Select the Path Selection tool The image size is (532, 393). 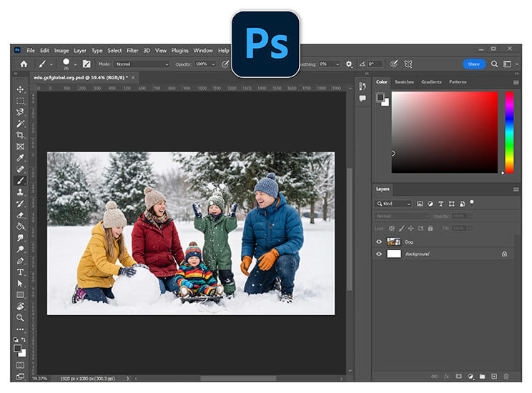[x=20, y=284]
